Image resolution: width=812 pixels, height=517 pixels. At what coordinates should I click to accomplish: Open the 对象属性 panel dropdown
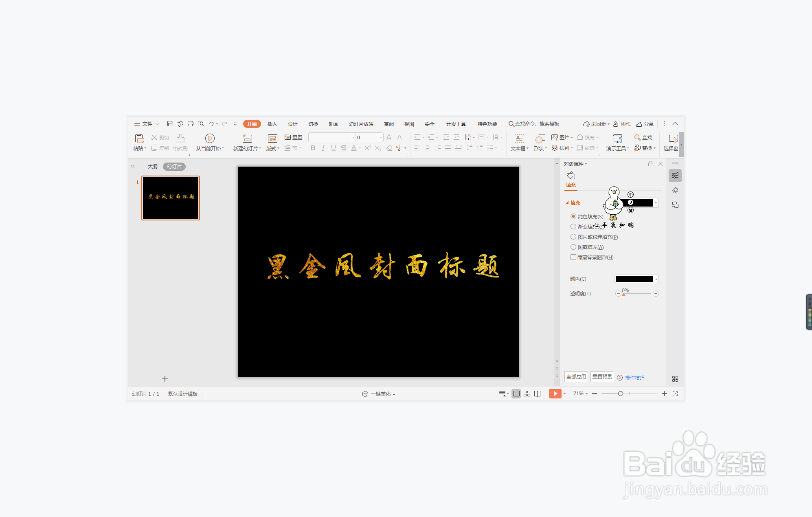[586, 164]
